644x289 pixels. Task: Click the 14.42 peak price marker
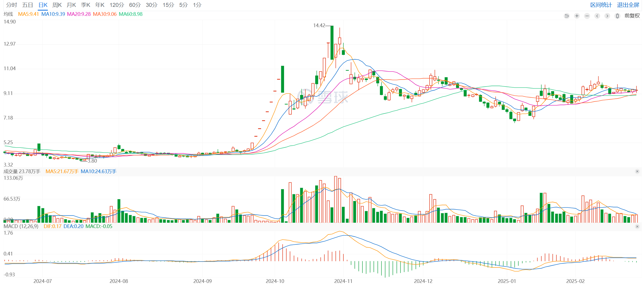(x=319, y=25)
